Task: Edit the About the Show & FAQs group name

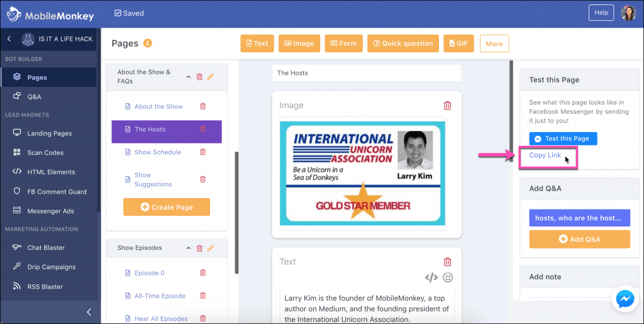Action: (210, 77)
